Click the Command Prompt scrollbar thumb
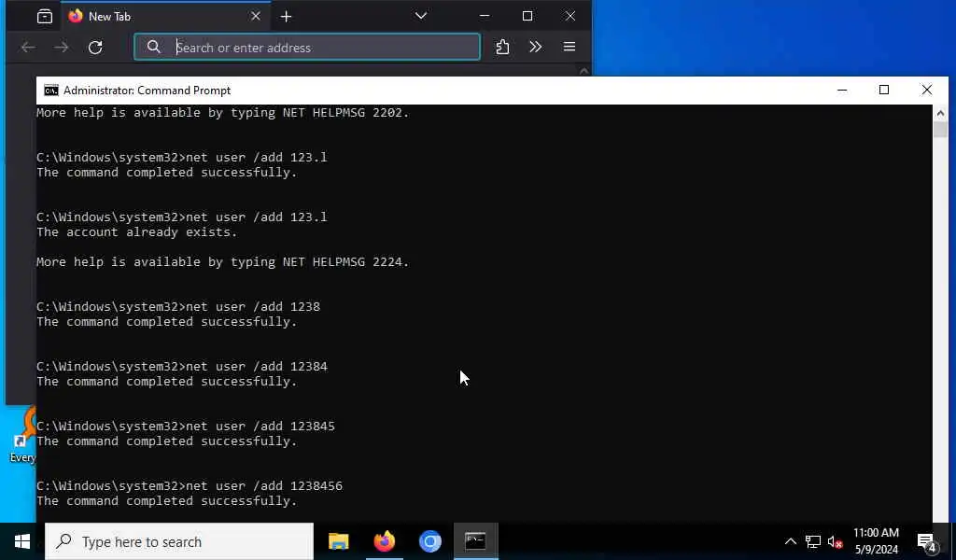The image size is (956, 560). 940,130
